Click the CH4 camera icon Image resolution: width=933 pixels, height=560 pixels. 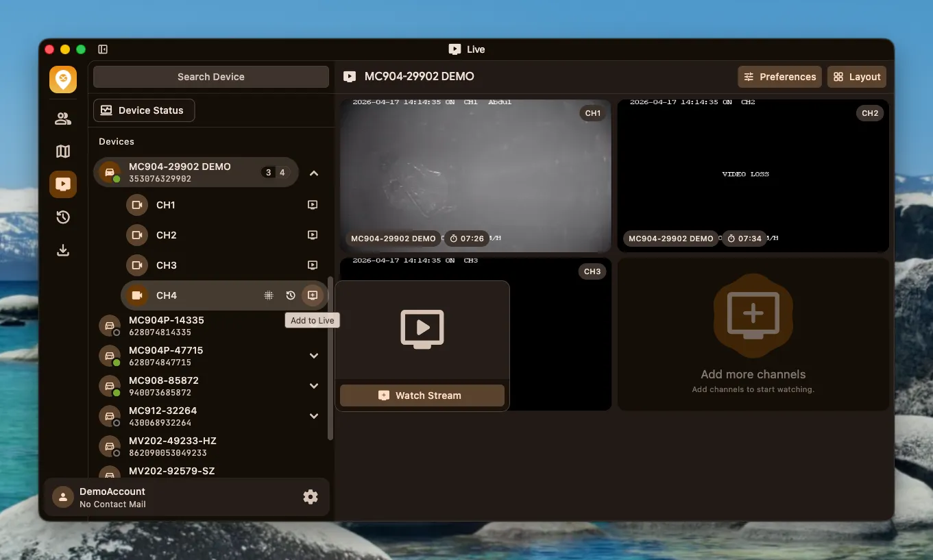pos(137,295)
